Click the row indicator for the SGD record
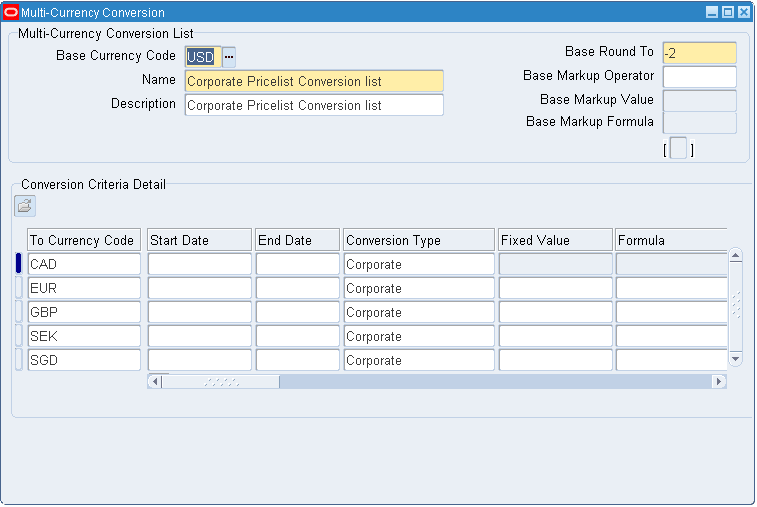The width and height of the screenshot is (757, 507). 19,360
